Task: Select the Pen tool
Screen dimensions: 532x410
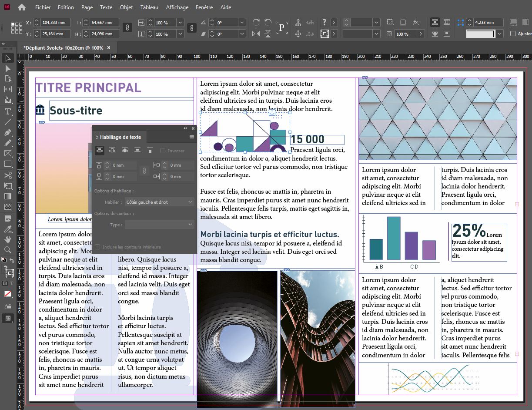Action: click(x=8, y=133)
